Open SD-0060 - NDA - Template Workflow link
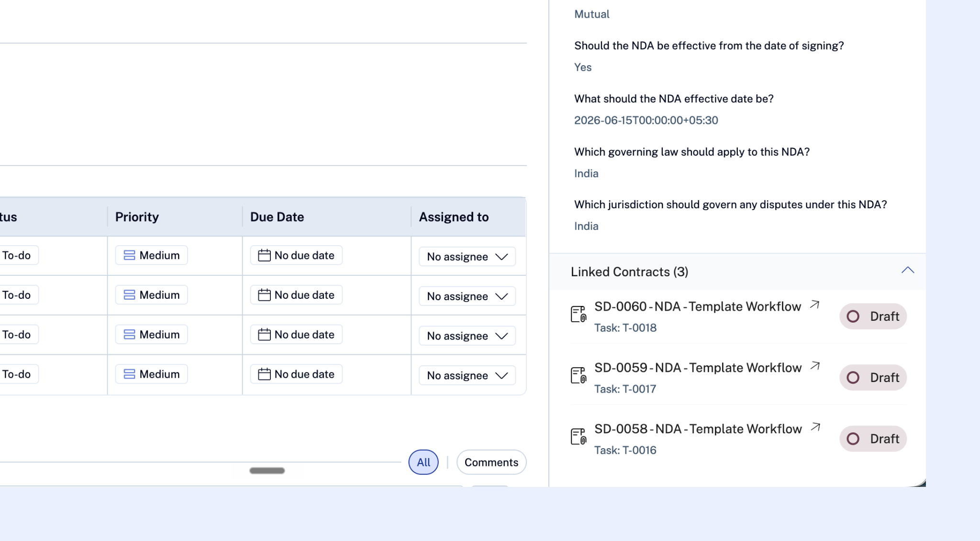Viewport: 980px width, 541px height. [698, 306]
